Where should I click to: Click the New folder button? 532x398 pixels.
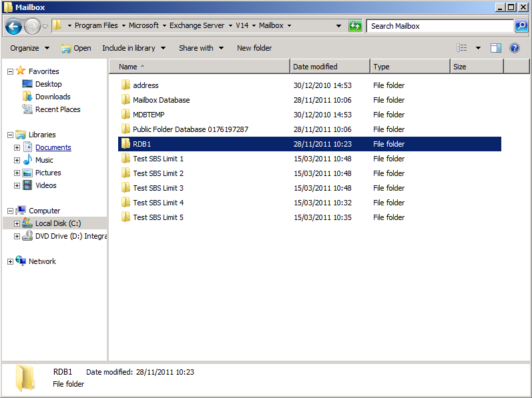tap(254, 48)
